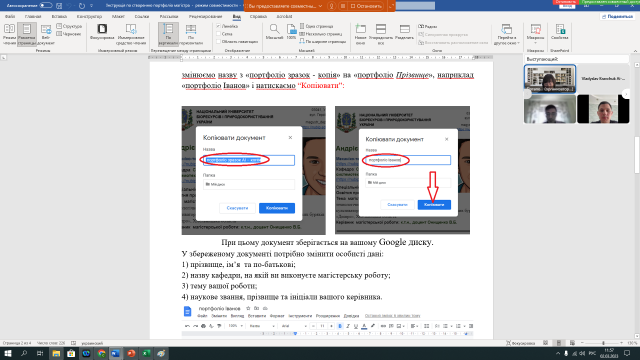Open PowerPoint from the Windows taskbar
Image resolution: width=640 pixels, height=360 pixels.
tap(131, 353)
